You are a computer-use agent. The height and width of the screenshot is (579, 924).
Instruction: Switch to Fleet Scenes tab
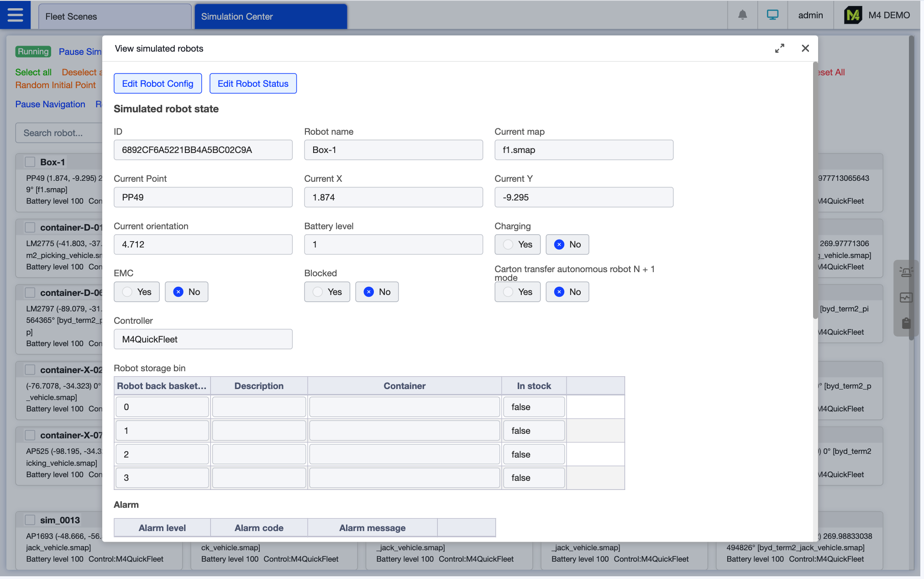pos(115,16)
